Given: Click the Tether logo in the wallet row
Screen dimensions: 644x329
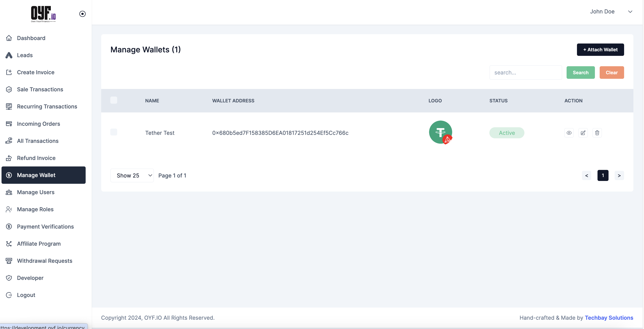Looking at the screenshot, I should (x=440, y=132).
